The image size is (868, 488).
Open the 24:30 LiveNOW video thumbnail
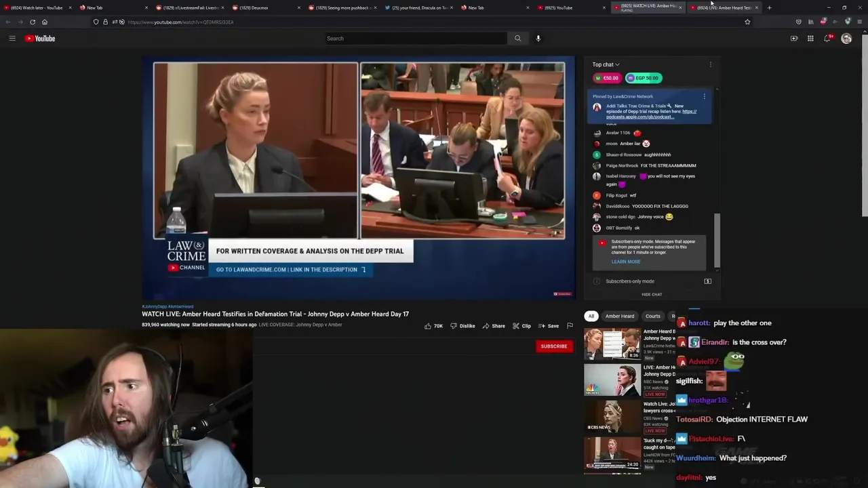coord(612,453)
